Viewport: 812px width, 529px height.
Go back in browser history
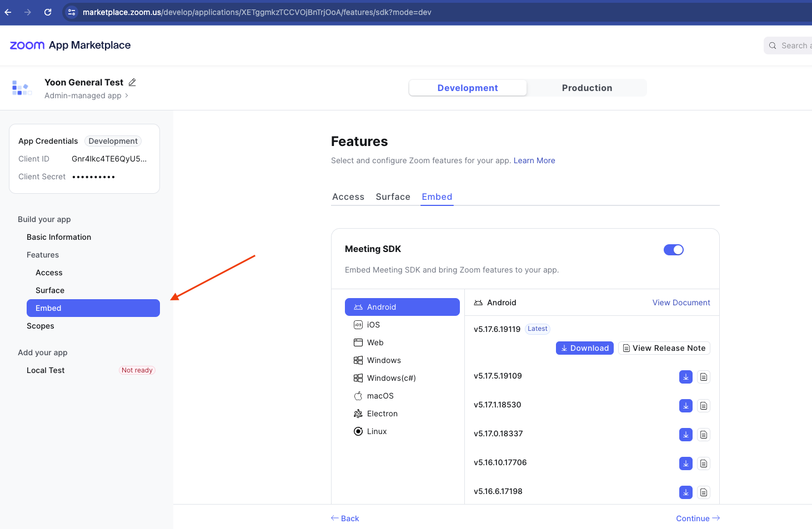click(x=8, y=12)
